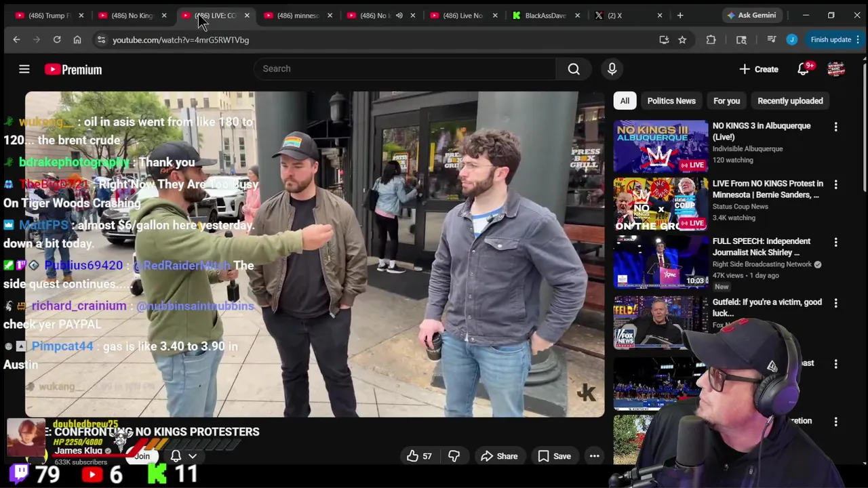Start voice search with microphone icon
Image resolution: width=868 pixels, height=488 pixels.
pyautogui.click(x=612, y=68)
